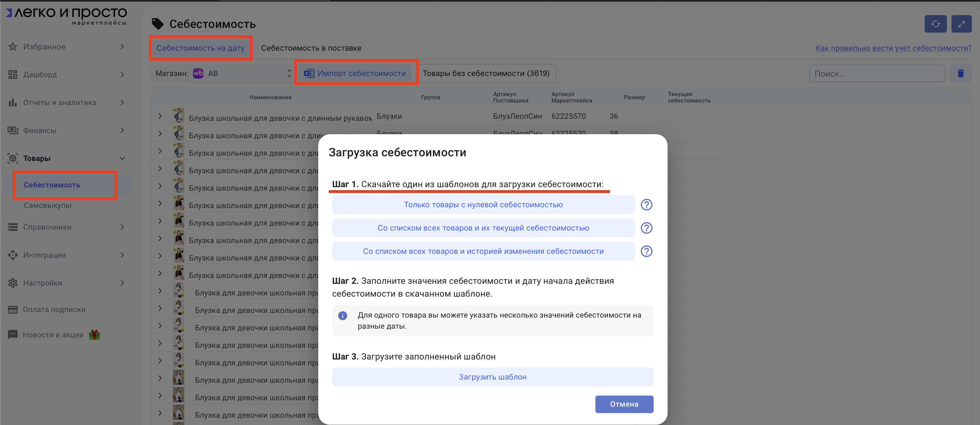The height and width of the screenshot is (425, 980).
Task: Expand the first product row chevron
Action: (x=160, y=116)
